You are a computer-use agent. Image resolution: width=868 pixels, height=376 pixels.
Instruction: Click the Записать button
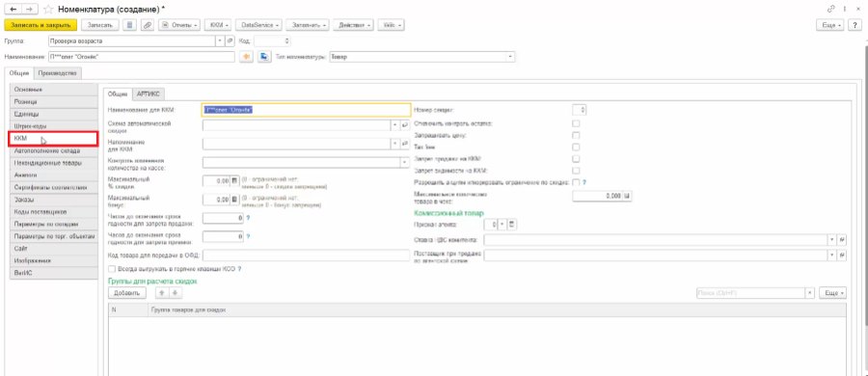click(x=100, y=25)
